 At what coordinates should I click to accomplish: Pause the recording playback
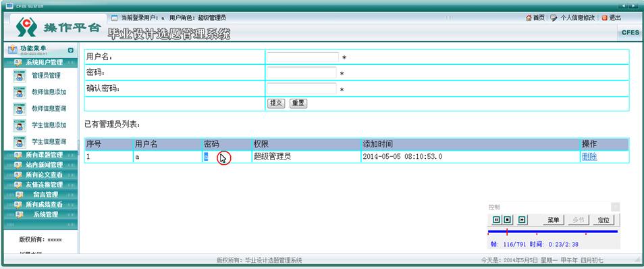496,220
